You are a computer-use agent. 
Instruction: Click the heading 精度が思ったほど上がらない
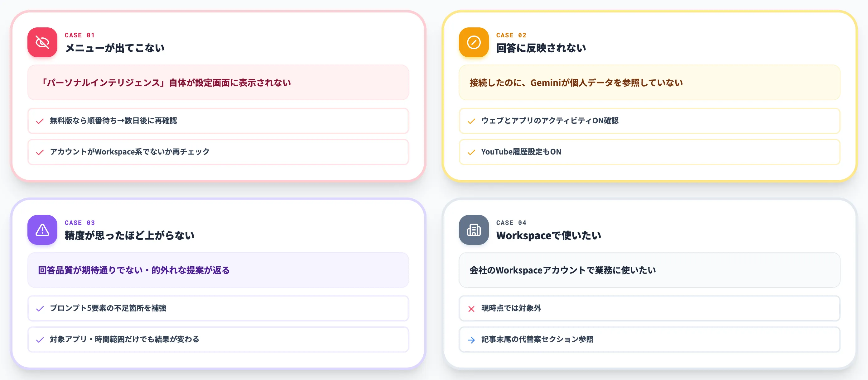click(129, 235)
